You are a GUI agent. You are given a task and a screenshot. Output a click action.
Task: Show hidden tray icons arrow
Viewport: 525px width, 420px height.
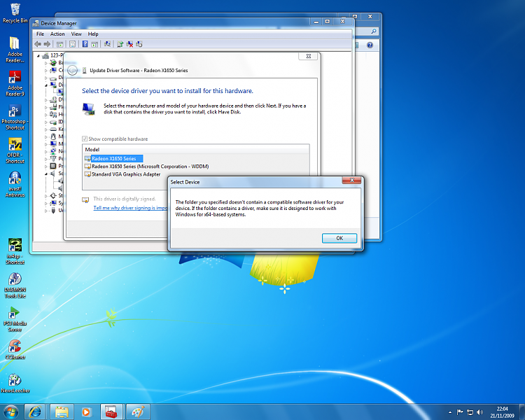pos(450,412)
